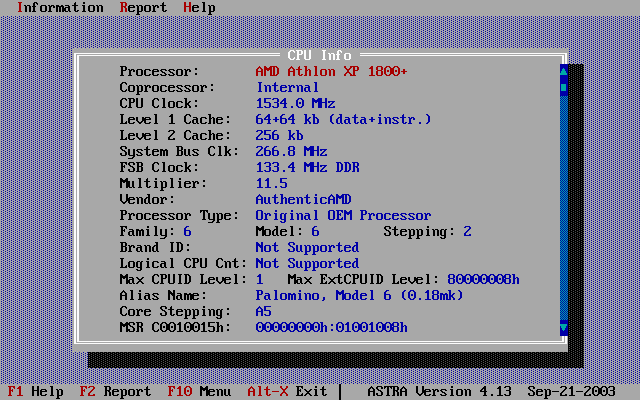Click the Processor: label
640x400 pixels.
click(159, 71)
